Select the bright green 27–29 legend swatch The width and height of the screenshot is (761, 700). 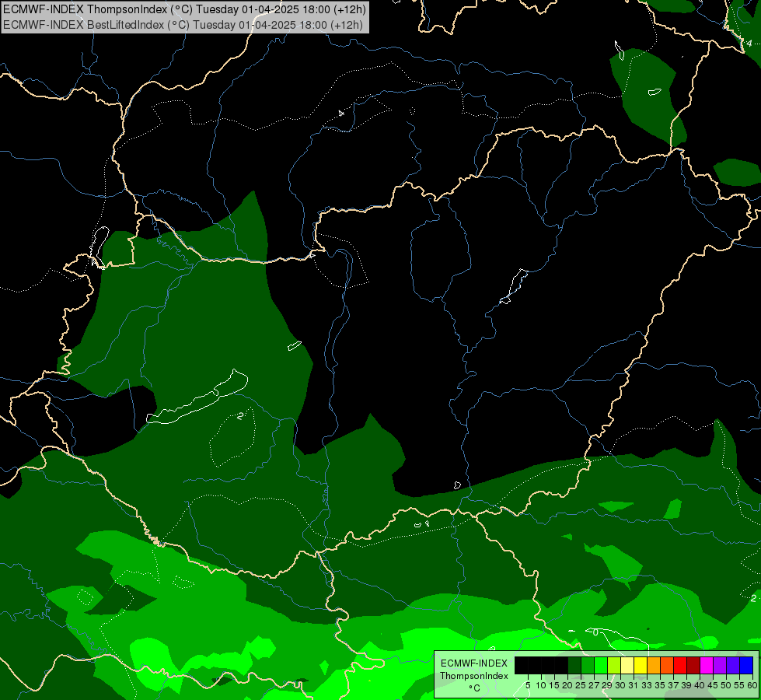point(601,665)
